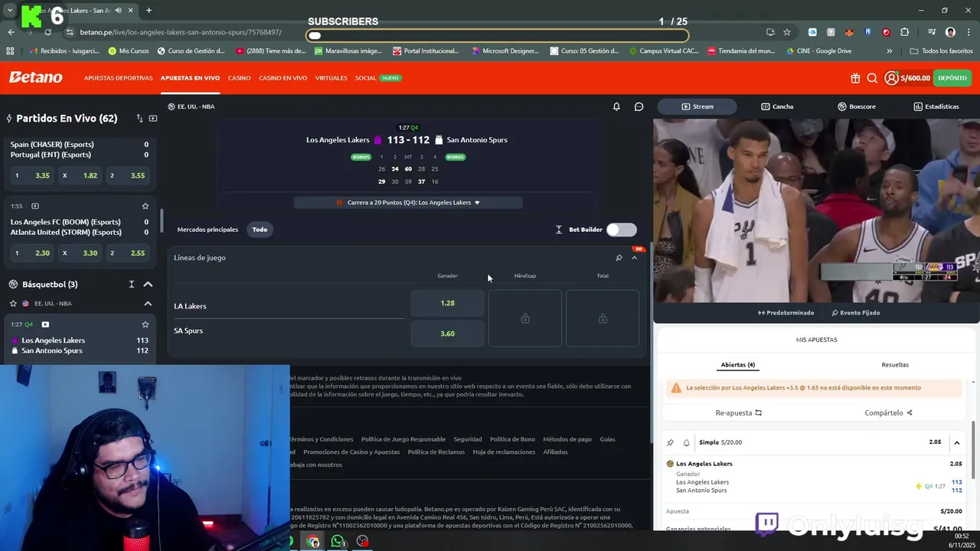Switch to the Resueltas bets tab
Image resolution: width=980 pixels, height=551 pixels.
pos(895,365)
